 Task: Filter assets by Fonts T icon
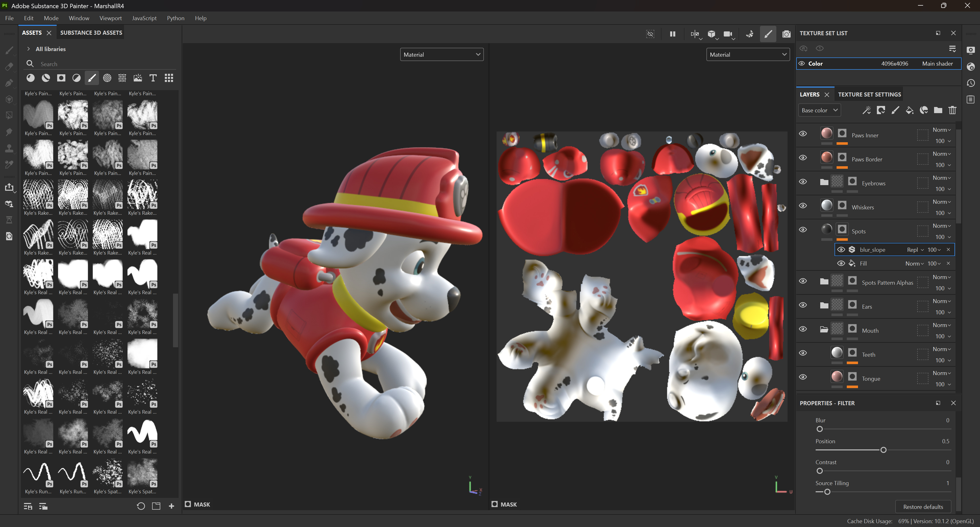153,78
